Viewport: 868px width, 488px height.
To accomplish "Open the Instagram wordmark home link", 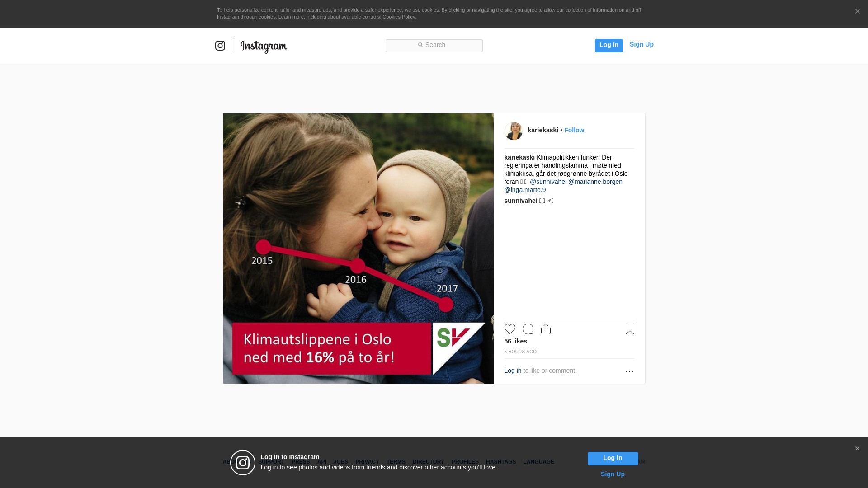I will click(x=264, y=47).
